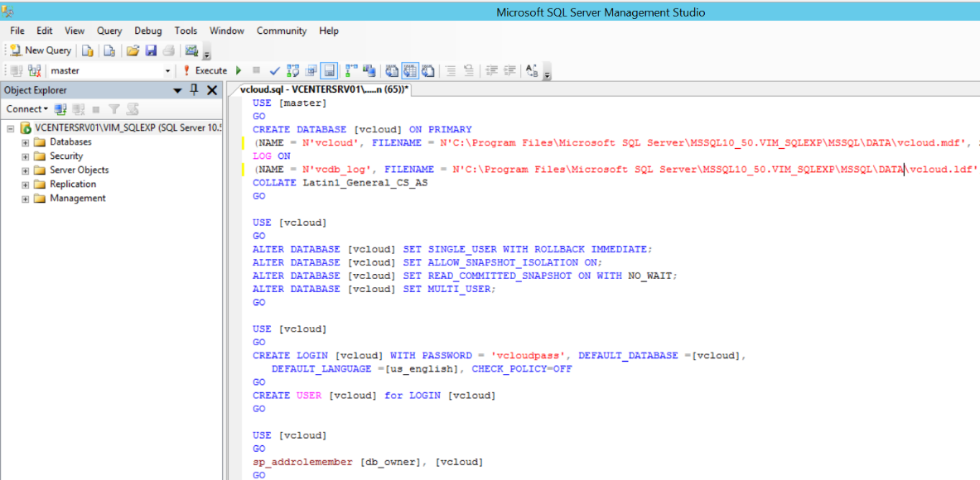The image size is (980, 480).
Task: Open the Help menu
Action: (329, 31)
